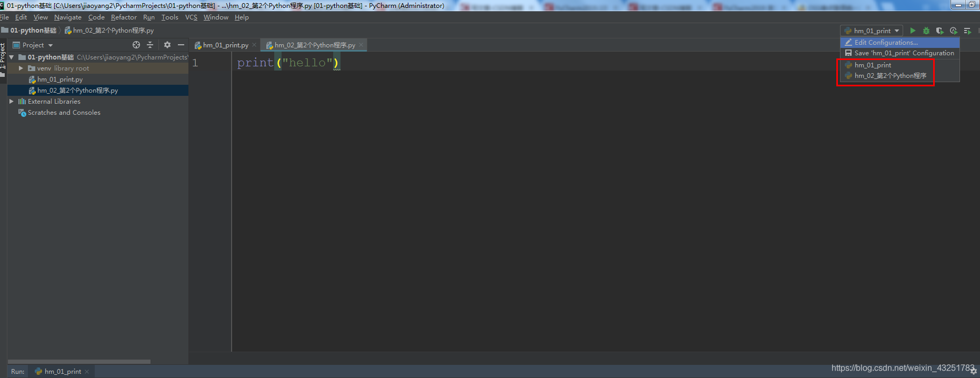Pick hm_02_第2个Python程序 in configuration list
This screenshot has width=980, height=378.
tap(900, 76)
